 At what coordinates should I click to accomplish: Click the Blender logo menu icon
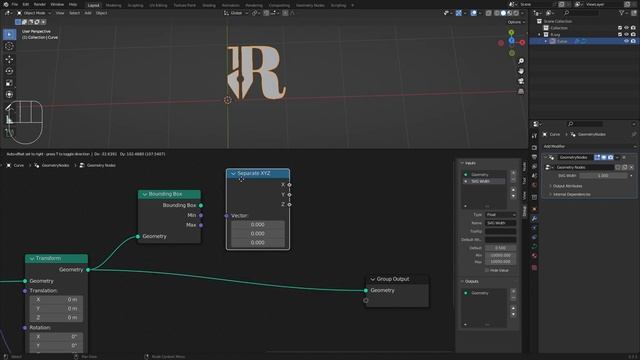(x=6, y=4)
